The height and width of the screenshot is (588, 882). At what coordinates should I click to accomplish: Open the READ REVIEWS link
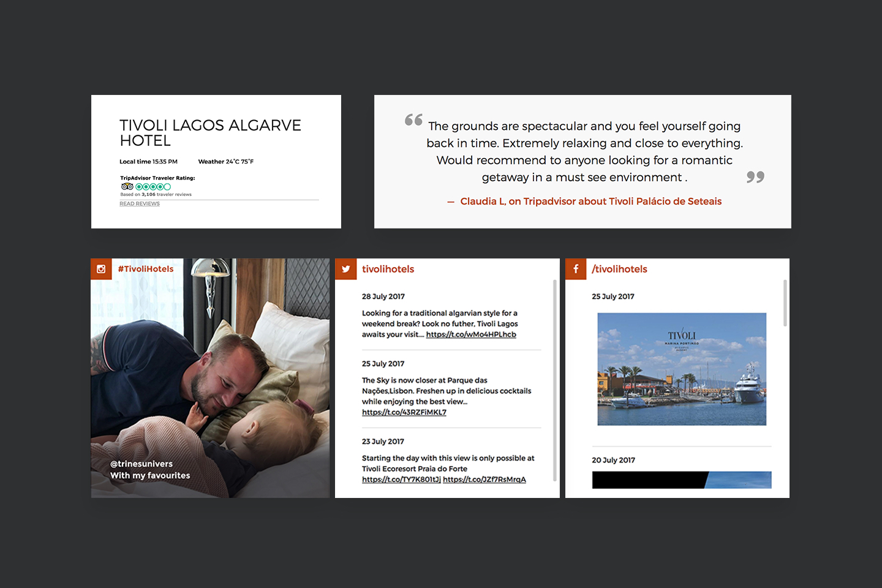[140, 204]
